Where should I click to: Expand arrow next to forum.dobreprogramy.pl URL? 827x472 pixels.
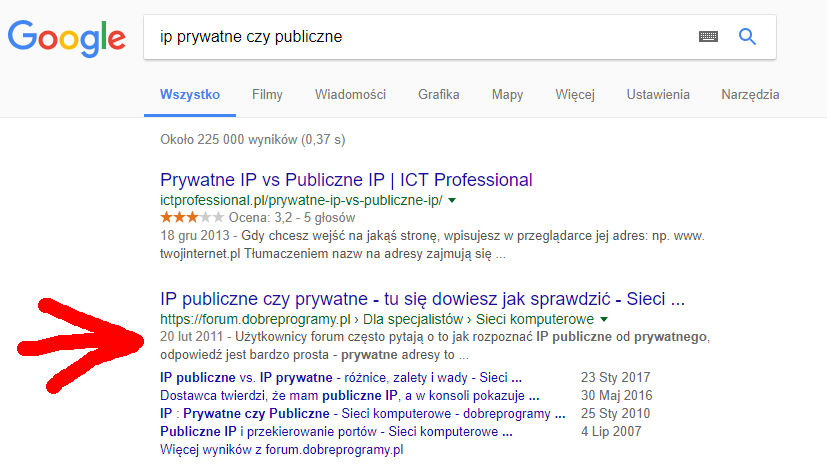(x=604, y=319)
